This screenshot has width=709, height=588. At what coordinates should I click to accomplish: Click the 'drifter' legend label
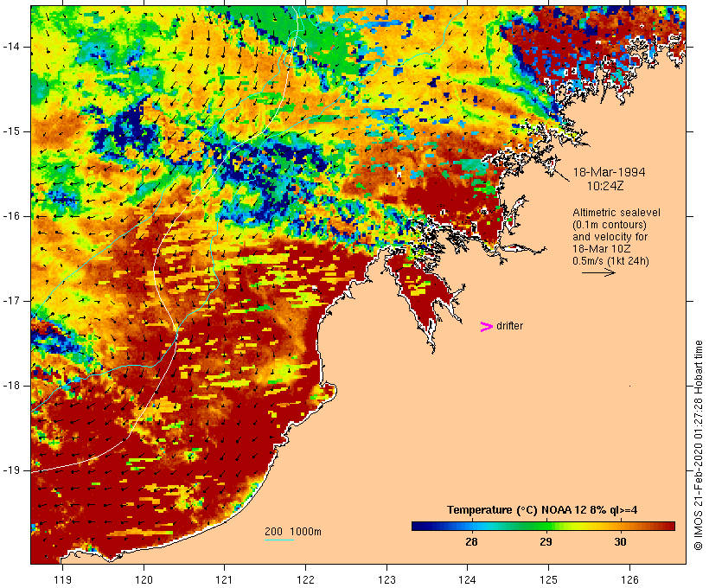point(509,326)
